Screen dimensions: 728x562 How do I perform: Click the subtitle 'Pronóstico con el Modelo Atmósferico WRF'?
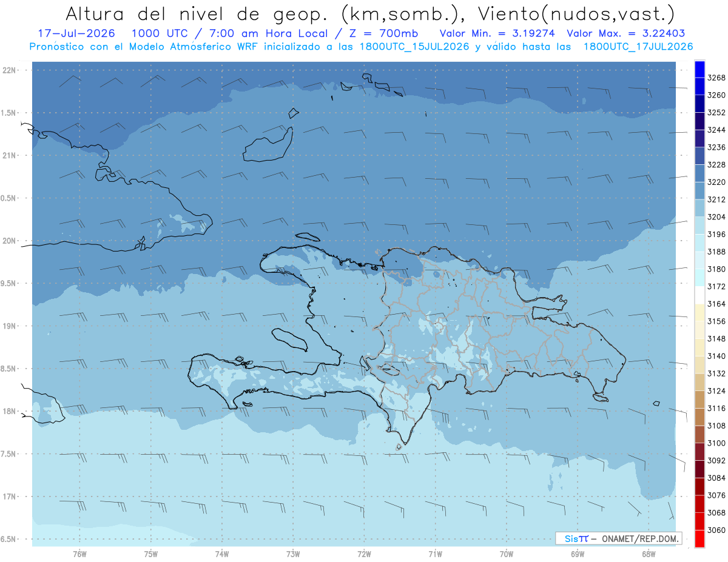[x=145, y=47]
